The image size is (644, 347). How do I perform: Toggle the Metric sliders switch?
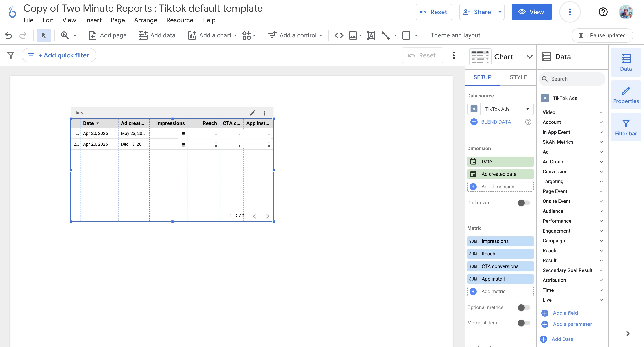[x=524, y=323]
